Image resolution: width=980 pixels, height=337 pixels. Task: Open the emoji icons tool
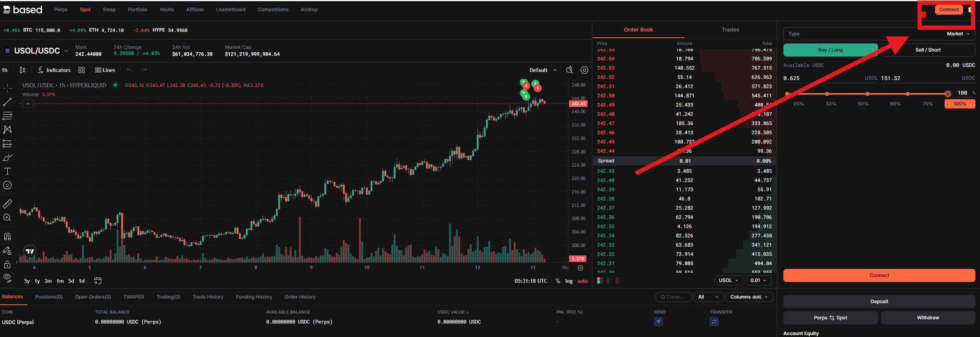[7, 185]
